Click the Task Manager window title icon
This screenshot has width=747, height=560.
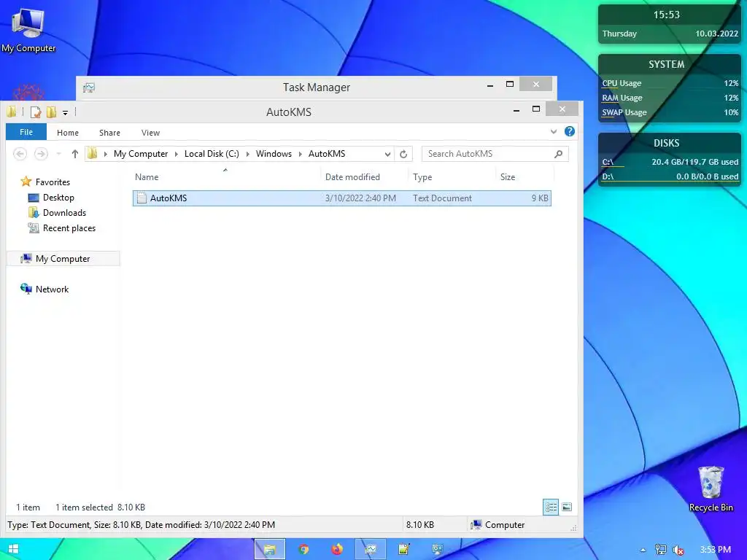click(x=88, y=87)
